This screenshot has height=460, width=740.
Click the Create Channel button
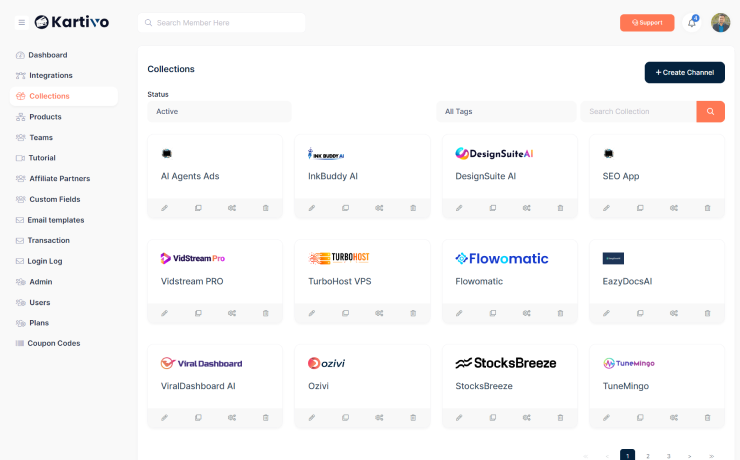685,73
